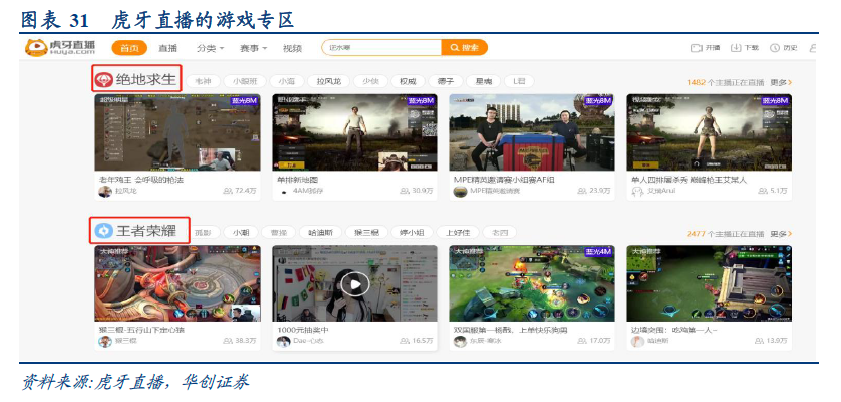This screenshot has width=841, height=402.
Task: Click title 老年鸡王 会呼吸的枪法
Action: coord(142,180)
